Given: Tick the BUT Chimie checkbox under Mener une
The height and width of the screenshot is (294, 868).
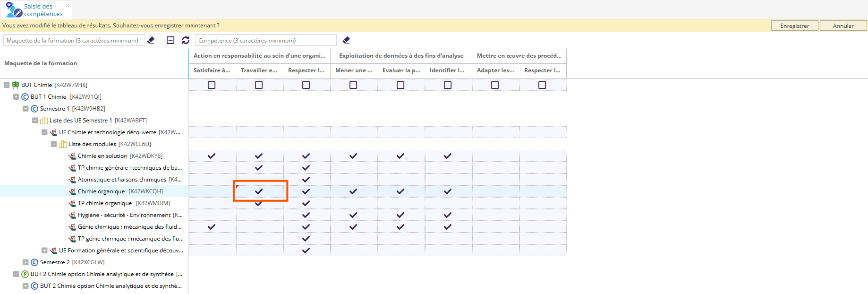Looking at the screenshot, I should (x=353, y=85).
